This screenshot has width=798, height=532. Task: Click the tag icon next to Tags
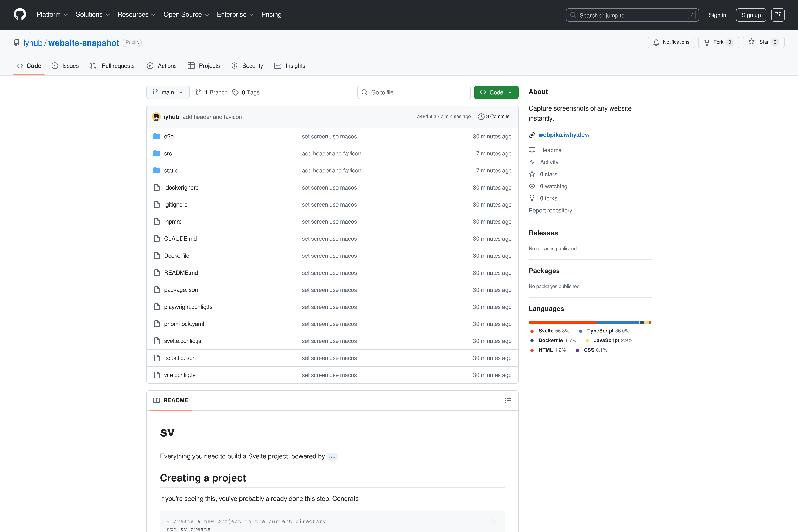pyautogui.click(x=235, y=92)
